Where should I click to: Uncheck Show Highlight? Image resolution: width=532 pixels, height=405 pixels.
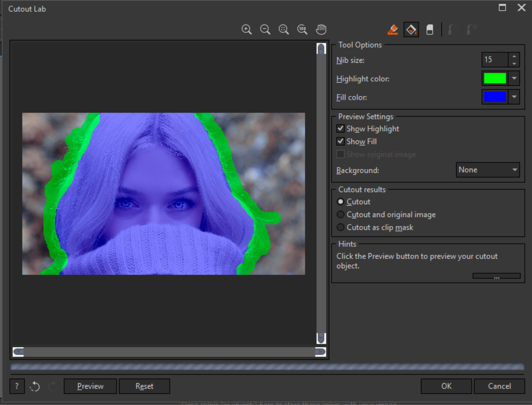pyautogui.click(x=340, y=129)
